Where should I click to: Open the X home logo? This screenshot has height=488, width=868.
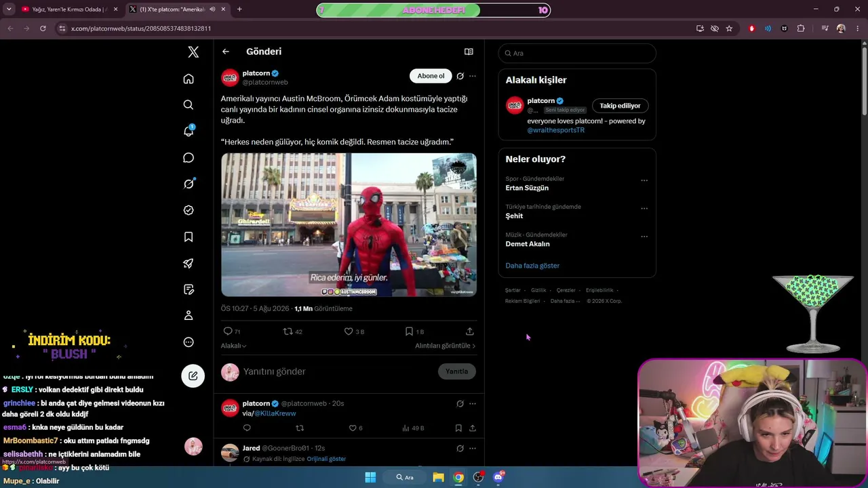click(193, 52)
